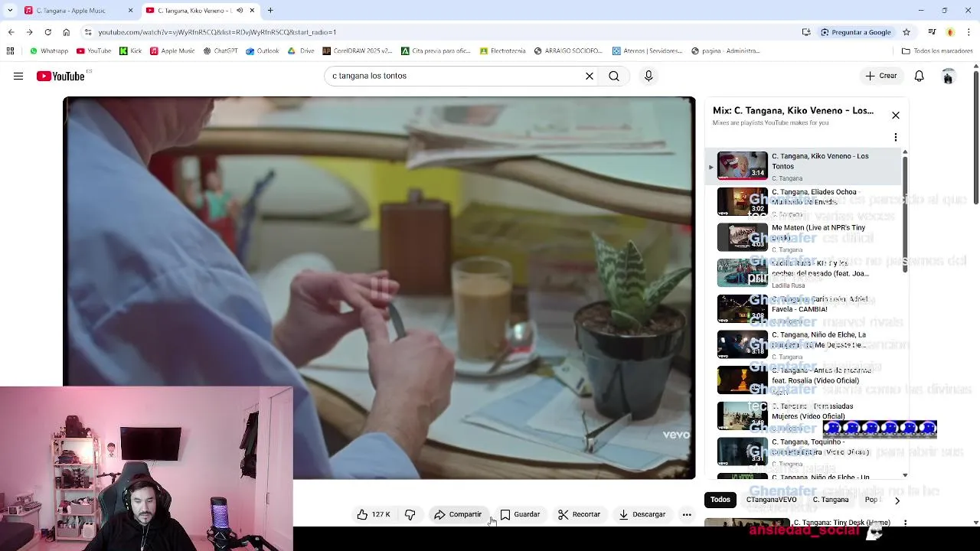Share the video with Compartir
This screenshot has height=551, width=980.
coord(458,514)
